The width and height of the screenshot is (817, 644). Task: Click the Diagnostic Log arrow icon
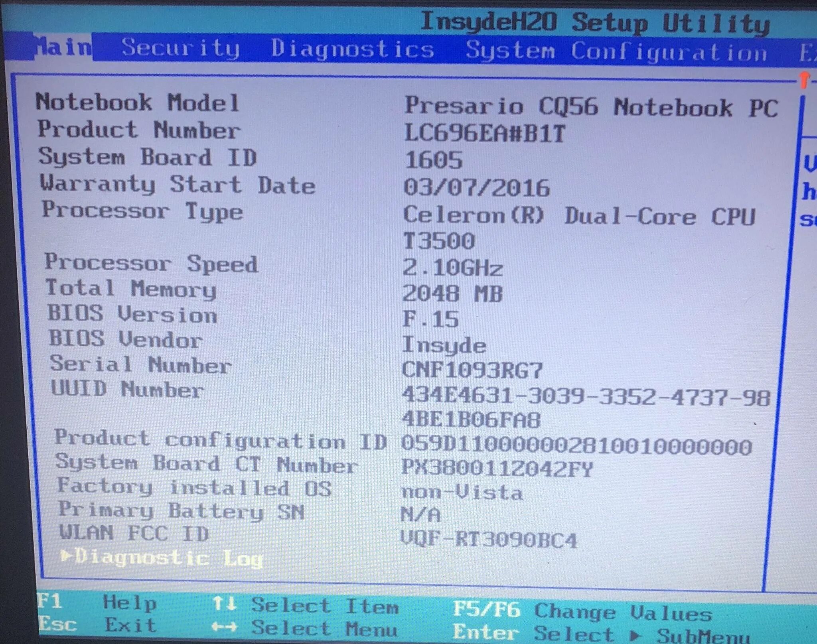(x=66, y=555)
